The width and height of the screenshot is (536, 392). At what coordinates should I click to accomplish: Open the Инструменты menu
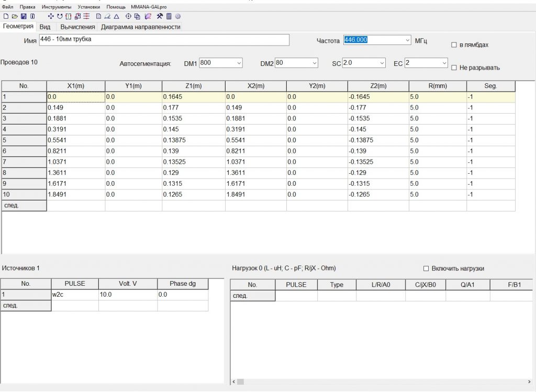pyautogui.click(x=56, y=7)
